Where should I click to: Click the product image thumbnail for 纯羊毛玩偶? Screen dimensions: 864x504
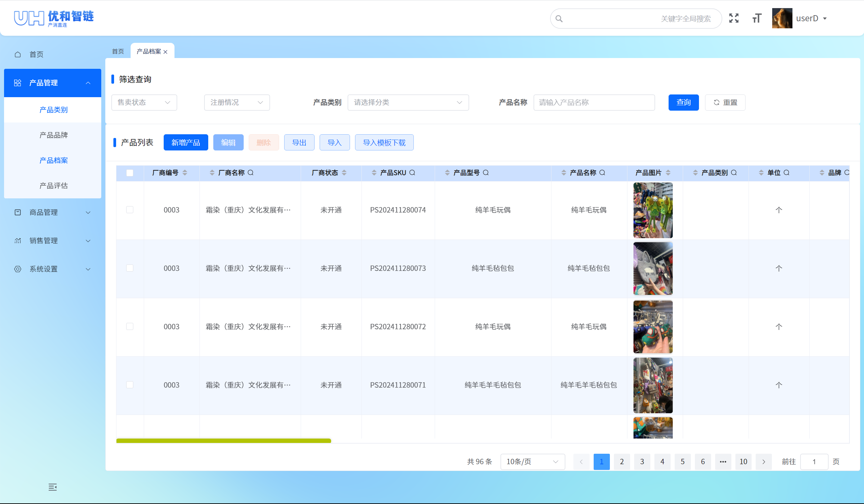click(x=652, y=210)
